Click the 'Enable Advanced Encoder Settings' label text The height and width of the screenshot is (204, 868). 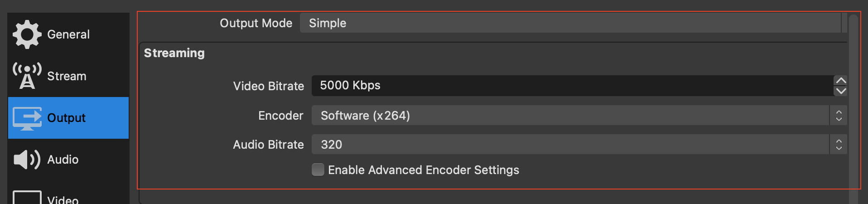423,170
